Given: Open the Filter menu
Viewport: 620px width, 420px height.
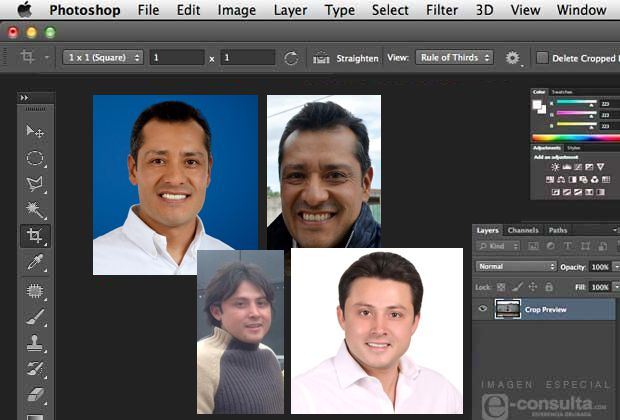Looking at the screenshot, I should (x=442, y=10).
